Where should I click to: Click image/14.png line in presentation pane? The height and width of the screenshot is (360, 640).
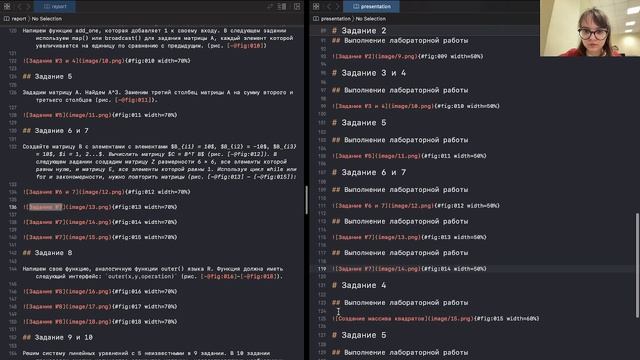click(x=409, y=269)
